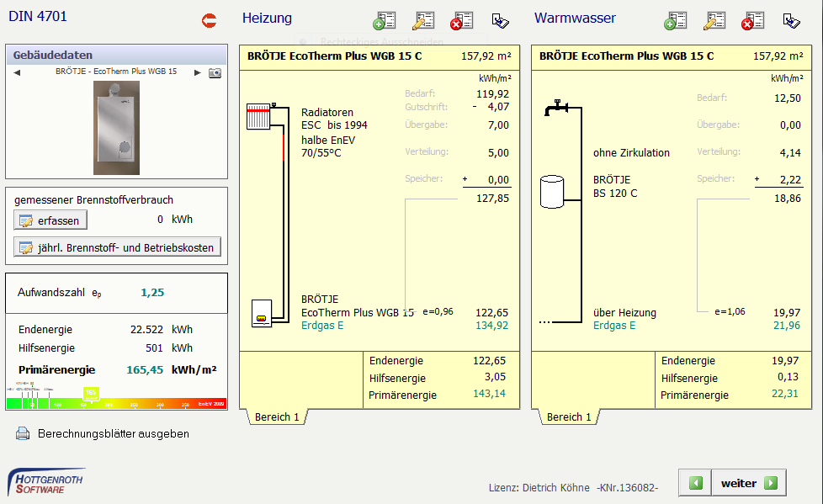Click the Radiatoren text in the Heizung panel
This screenshot has width=823, height=504.
[x=327, y=113]
